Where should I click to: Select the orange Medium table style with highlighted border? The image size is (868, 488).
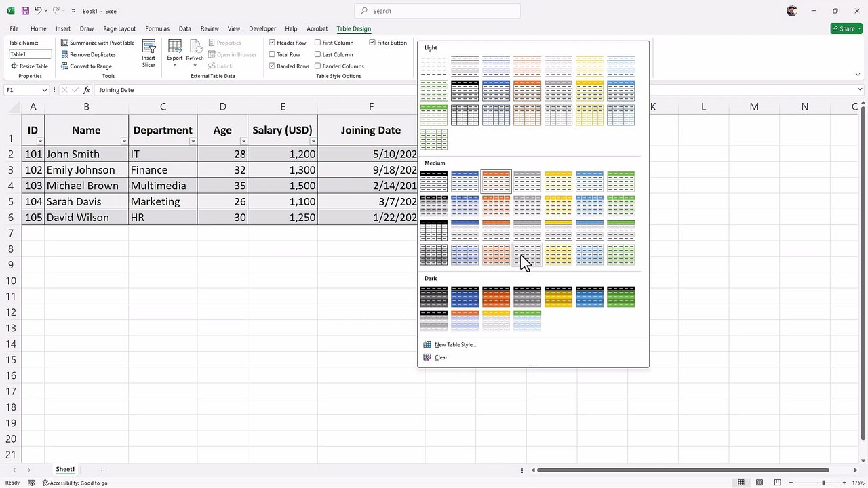(x=496, y=182)
